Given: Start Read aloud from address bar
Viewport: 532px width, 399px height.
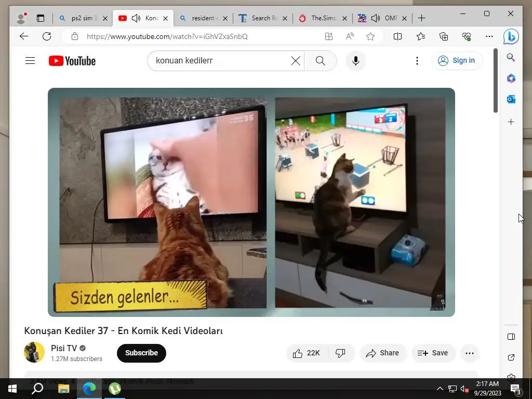Looking at the screenshot, I should click(x=350, y=36).
